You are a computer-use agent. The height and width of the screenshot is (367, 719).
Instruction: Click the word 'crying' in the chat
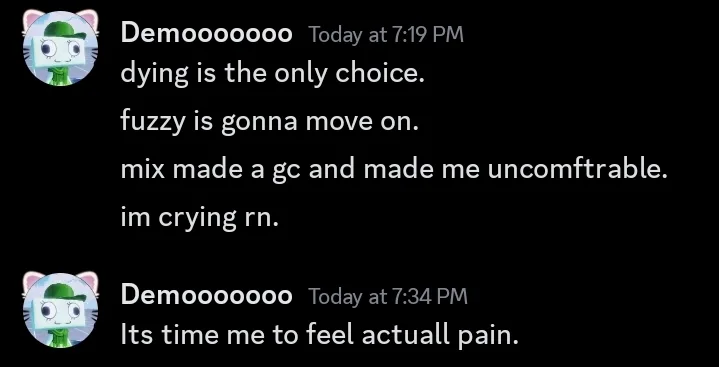196,218
